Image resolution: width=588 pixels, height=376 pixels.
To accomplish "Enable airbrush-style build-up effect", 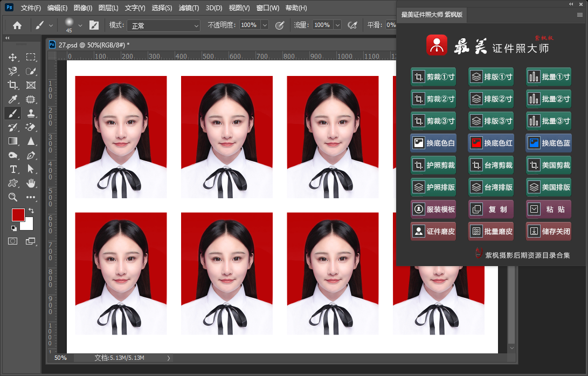I will coord(352,25).
